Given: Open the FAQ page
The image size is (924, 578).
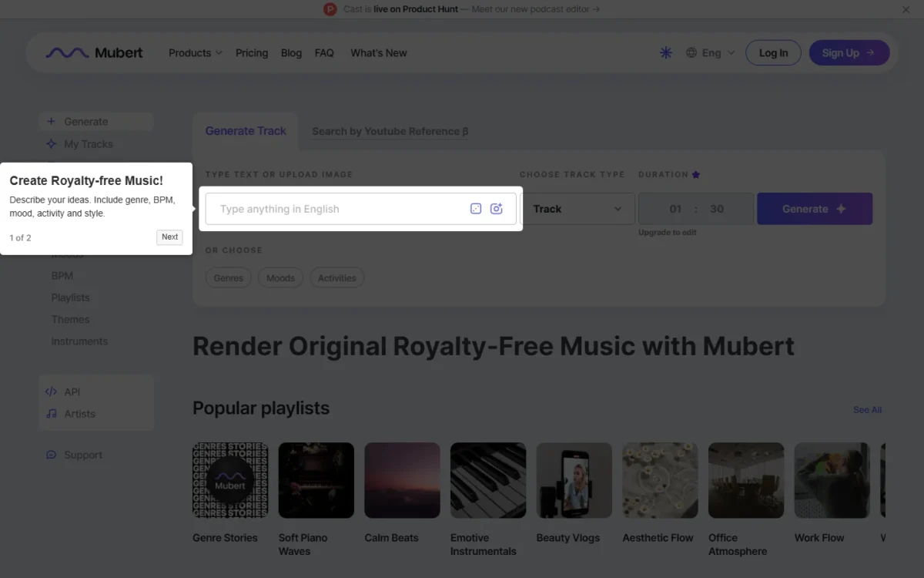Looking at the screenshot, I should tap(324, 53).
